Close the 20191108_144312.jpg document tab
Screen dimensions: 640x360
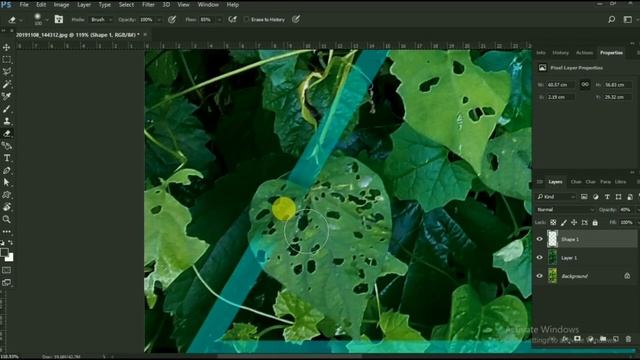145,35
